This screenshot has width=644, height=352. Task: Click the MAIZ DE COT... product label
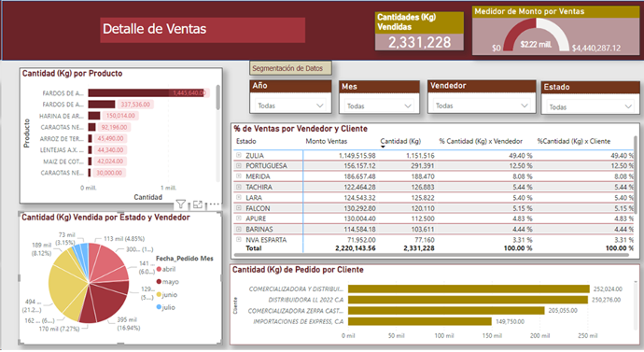63,162
